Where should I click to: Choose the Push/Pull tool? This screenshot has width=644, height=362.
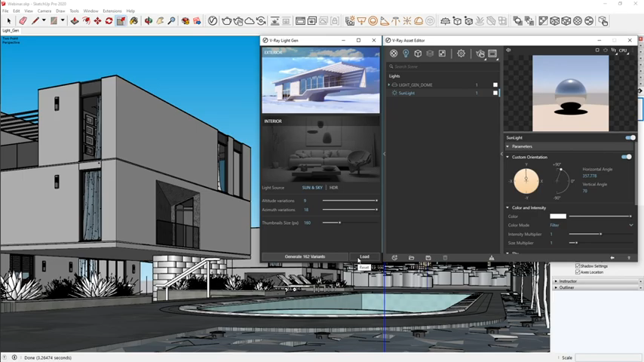75,20
